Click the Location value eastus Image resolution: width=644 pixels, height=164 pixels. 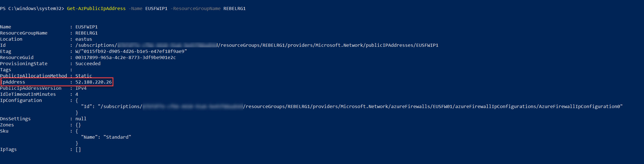coord(84,39)
